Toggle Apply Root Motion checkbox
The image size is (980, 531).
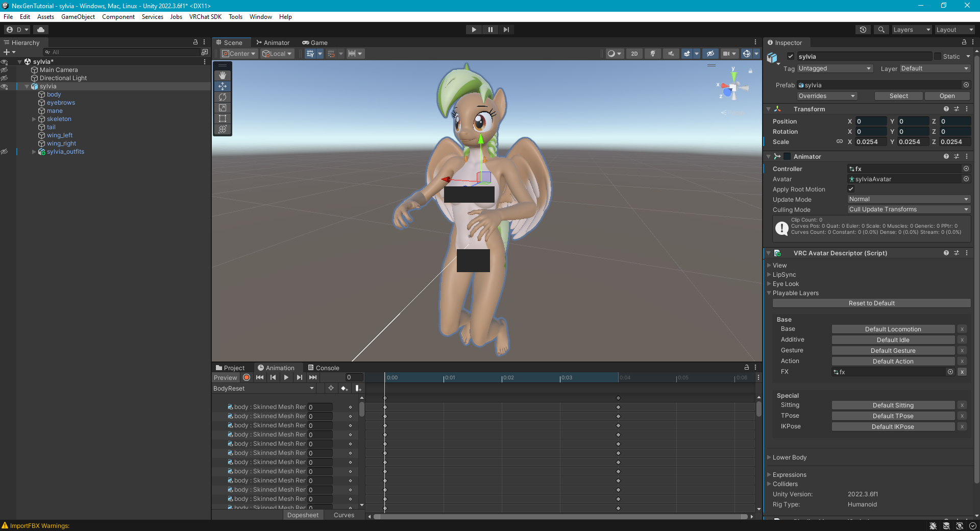tap(851, 189)
